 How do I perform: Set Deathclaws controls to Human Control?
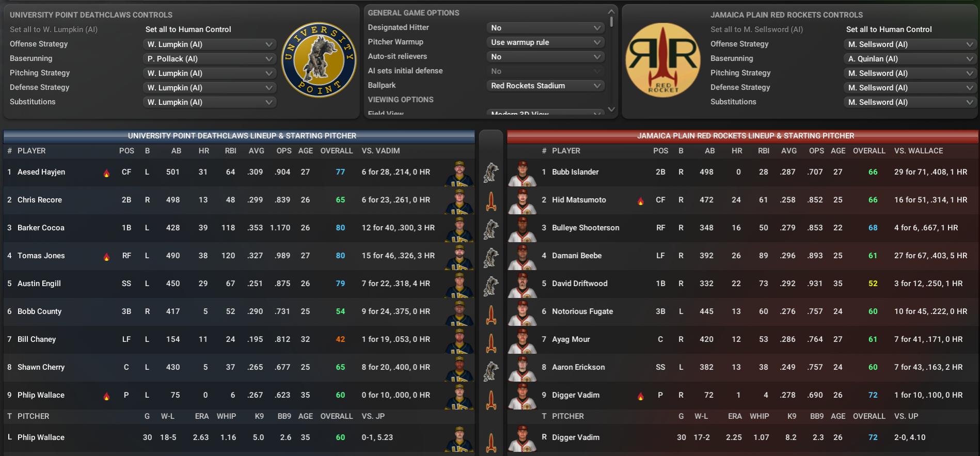[188, 29]
